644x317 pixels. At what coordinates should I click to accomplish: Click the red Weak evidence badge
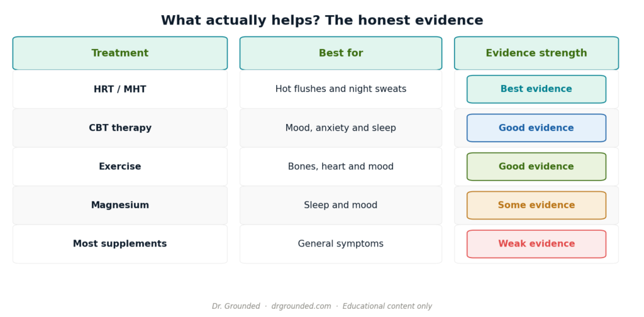536,243
